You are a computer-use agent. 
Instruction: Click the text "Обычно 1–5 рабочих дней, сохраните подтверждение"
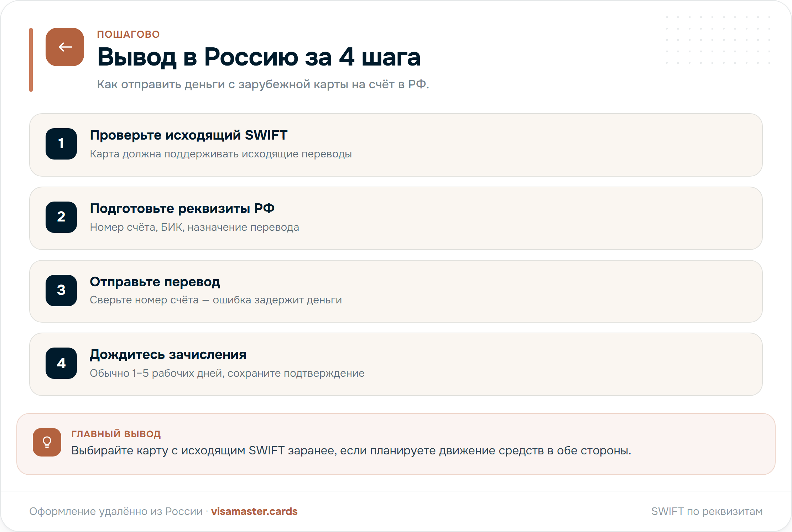click(x=227, y=373)
